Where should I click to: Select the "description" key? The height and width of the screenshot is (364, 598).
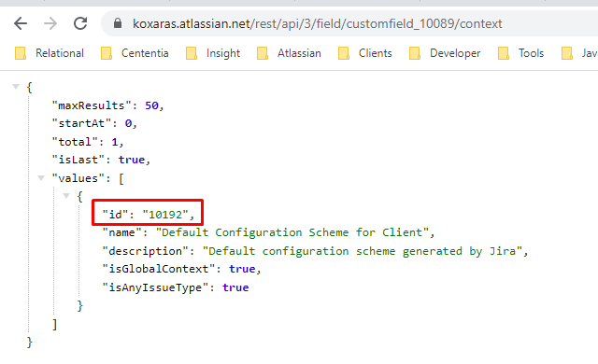click(x=146, y=251)
